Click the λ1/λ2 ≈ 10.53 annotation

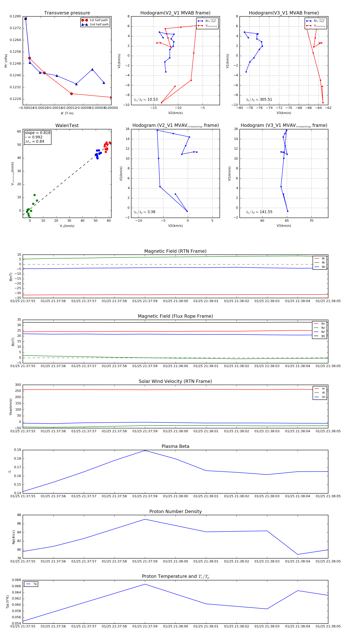[146, 100]
